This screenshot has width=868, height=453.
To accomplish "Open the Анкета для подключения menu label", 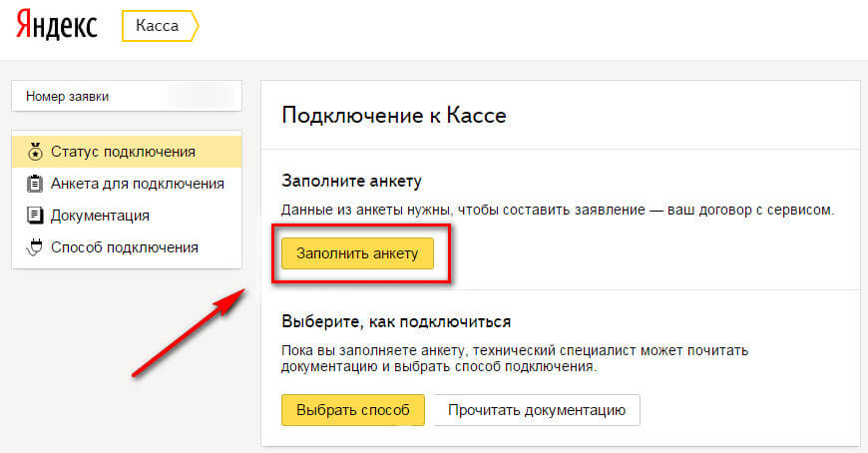I will (137, 184).
